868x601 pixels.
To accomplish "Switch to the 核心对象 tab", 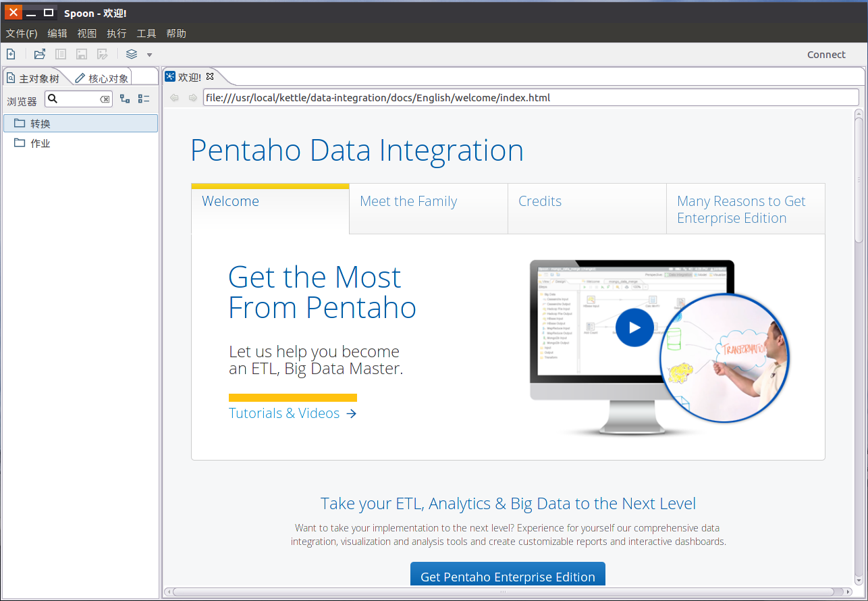I will click(102, 78).
